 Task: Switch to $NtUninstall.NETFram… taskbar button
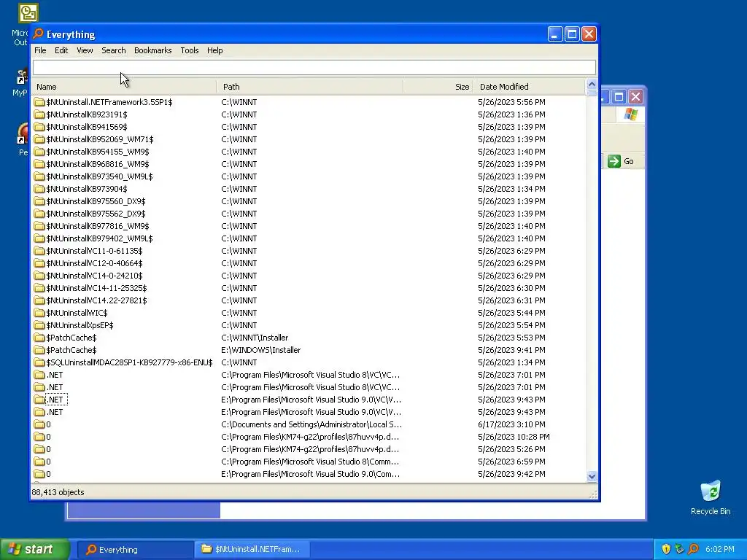click(x=252, y=550)
